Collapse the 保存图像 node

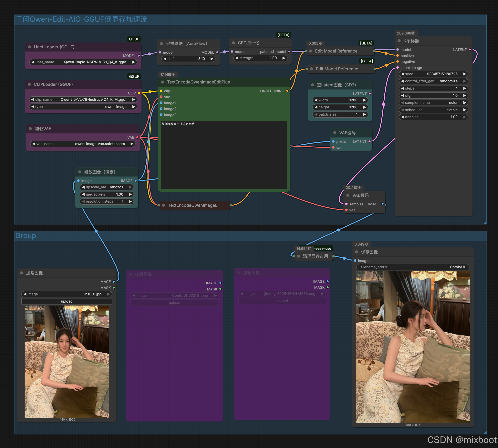click(356, 252)
